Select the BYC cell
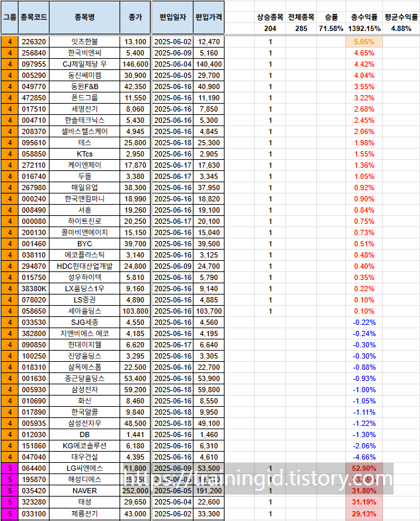The width and height of the screenshot is (420, 521). coord(85,244)
